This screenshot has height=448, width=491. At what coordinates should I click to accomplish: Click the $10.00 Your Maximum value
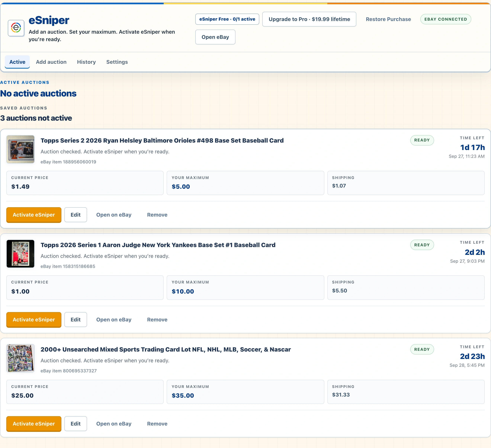coord(183,291)
